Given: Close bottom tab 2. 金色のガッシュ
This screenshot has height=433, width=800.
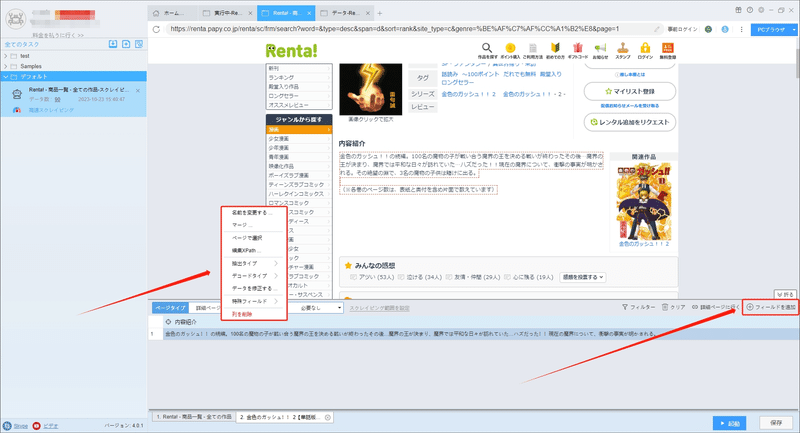Looking at the screenshot, I should click(328, 417).
